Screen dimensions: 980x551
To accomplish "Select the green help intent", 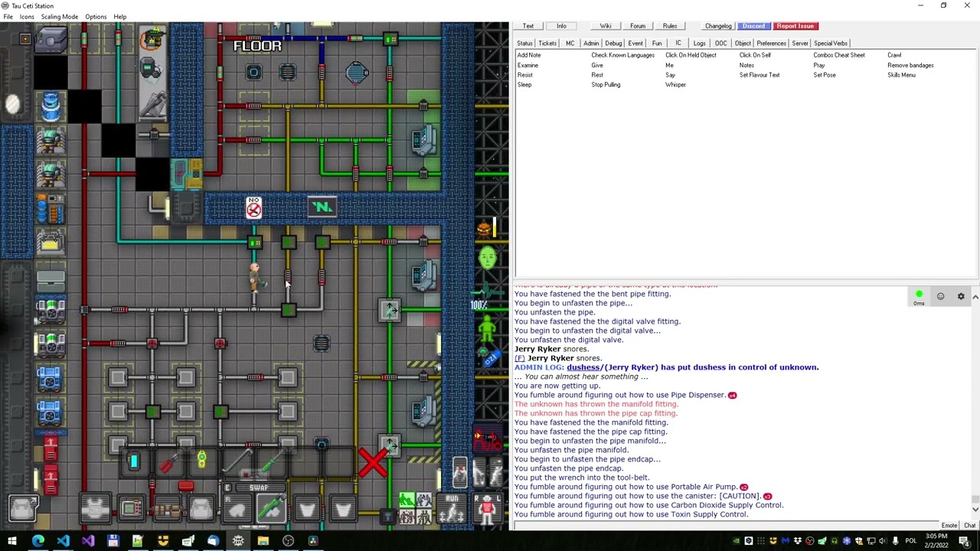I will click(x=406, y=500).
